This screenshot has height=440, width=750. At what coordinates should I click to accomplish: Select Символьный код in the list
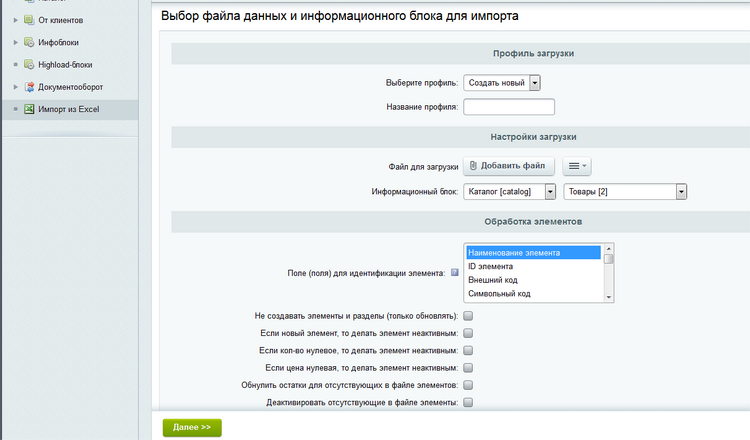click(x=533, y=294)
